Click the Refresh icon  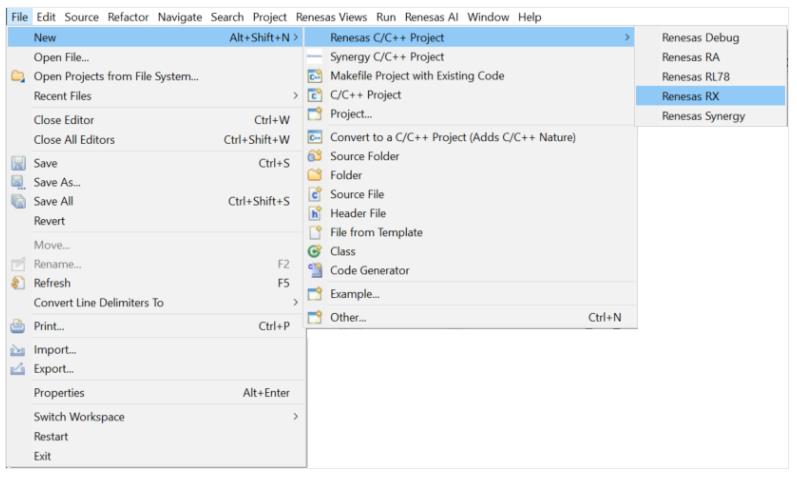pyautogui.click(x=15, y=283)
